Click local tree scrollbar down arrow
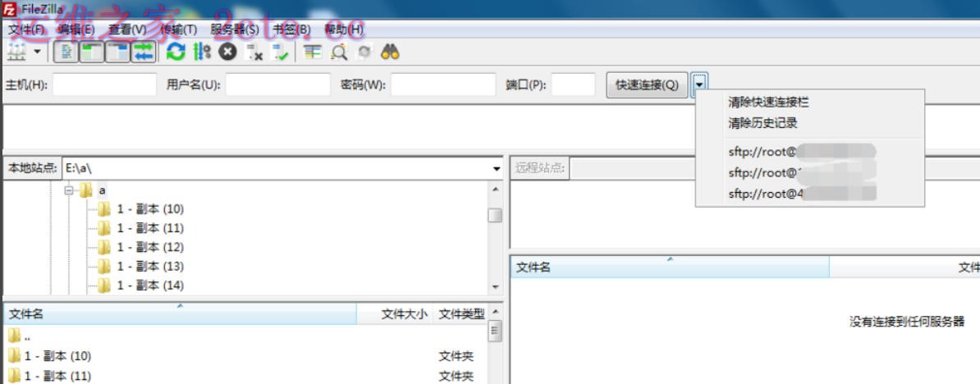 (x=497, y=287)
